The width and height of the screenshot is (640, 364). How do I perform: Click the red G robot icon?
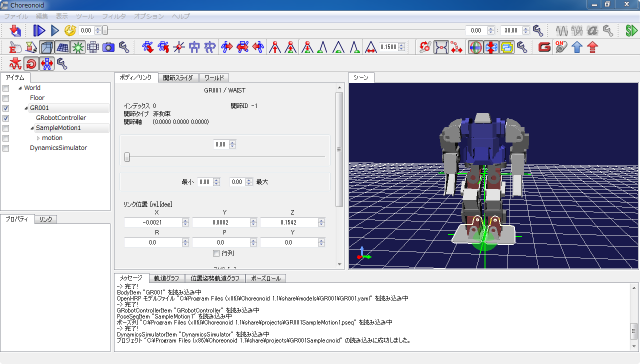[544, 47]
